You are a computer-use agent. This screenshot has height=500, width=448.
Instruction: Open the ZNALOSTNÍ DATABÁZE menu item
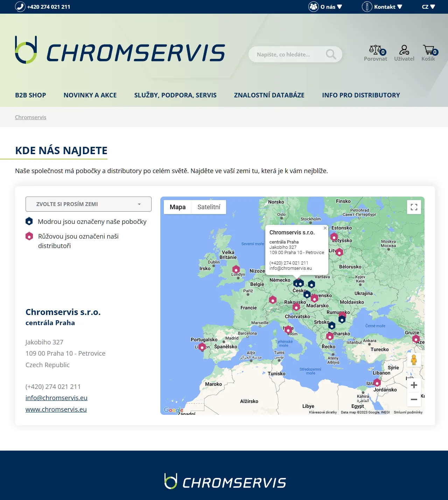coord(269,95)
